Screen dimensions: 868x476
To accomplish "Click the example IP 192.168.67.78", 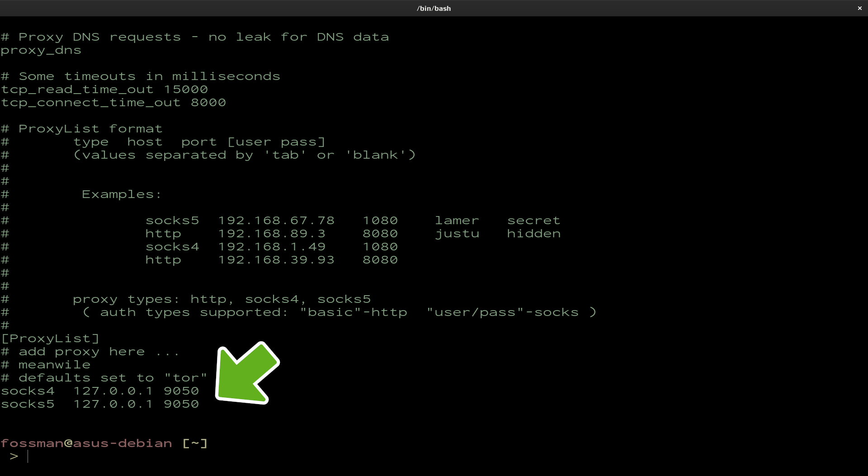I will [276, 221].
